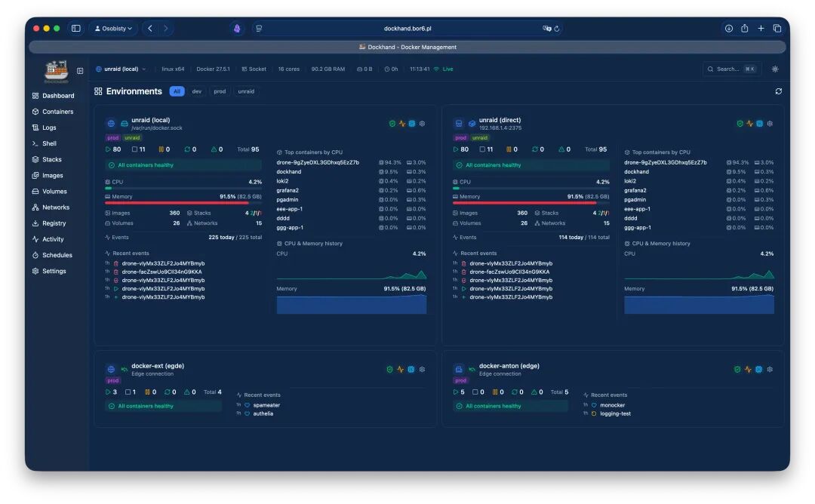Open settings gear on docker-ext (egde) card

422,370
